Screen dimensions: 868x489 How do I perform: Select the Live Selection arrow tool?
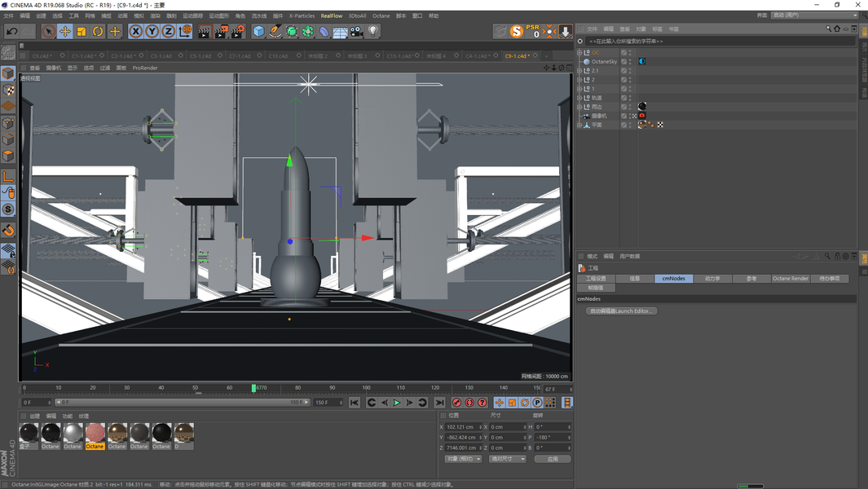(x=49, y=32)
